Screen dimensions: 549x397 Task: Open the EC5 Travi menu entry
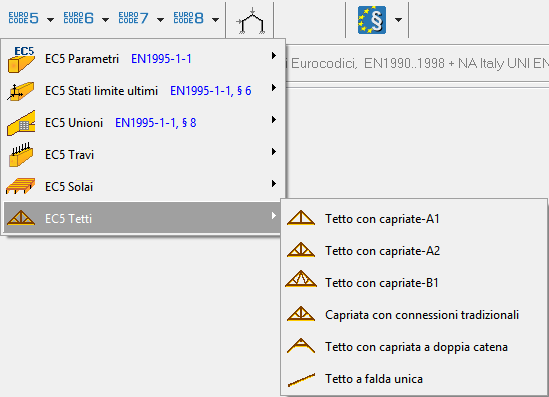pyautogui.click(x=143, y=155)
